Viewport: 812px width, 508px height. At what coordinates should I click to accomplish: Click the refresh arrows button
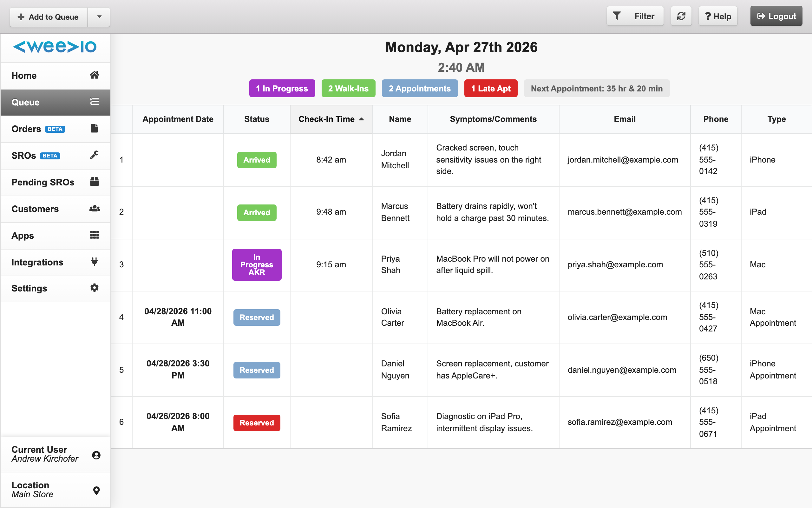point(681,16)
